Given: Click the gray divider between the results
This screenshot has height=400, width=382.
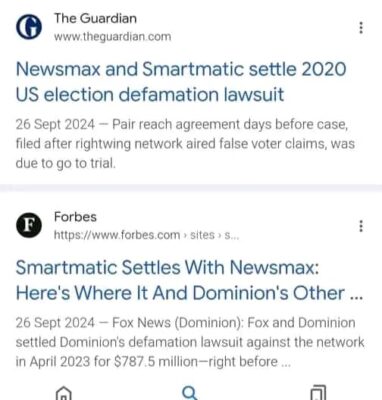Looking at the screenshot, I should pos(191,188).
